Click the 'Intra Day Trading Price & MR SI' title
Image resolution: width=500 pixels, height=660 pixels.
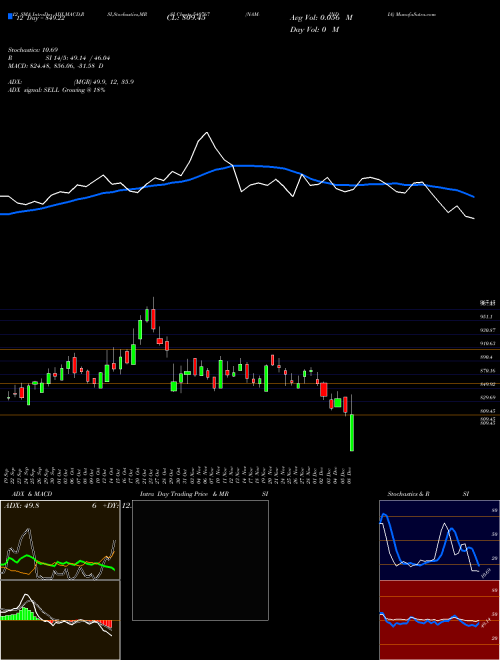[x=204, y=494]
